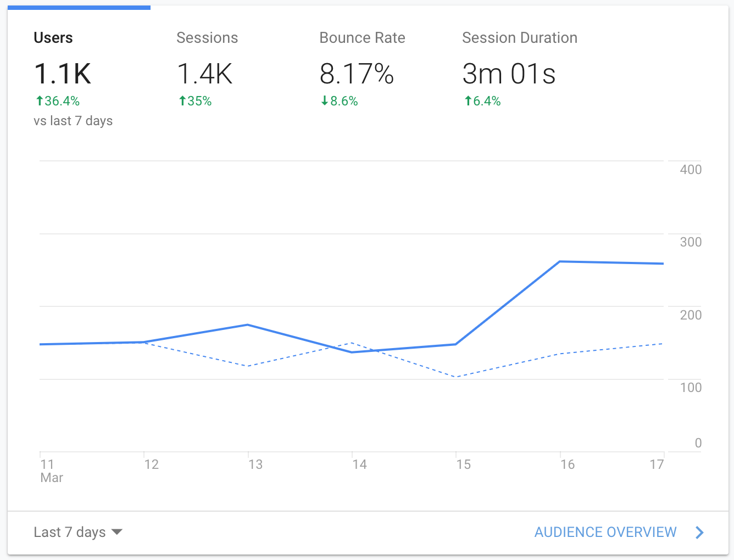Click the 1.1K Users value
Viewport: 734px width, 560px height.
click(x=63, y=74)
